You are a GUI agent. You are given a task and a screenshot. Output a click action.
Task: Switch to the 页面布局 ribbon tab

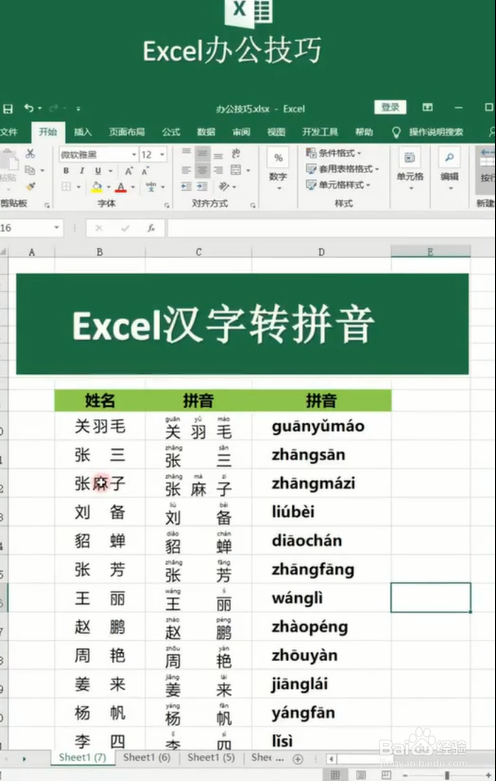127,132
